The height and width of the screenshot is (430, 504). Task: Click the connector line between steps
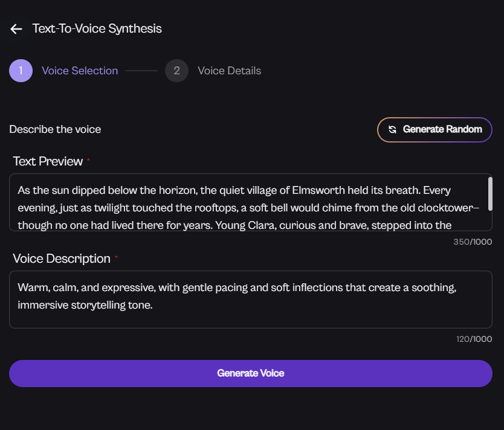(141, 71)
